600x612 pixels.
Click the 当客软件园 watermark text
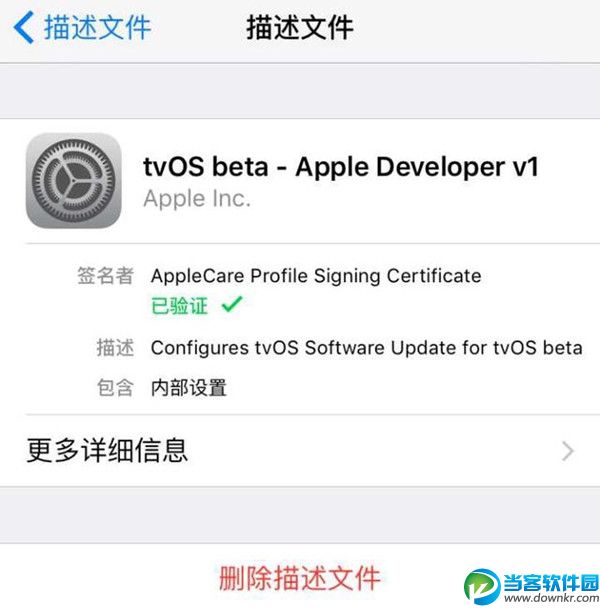pyautogui.click(x=551, y=583)
